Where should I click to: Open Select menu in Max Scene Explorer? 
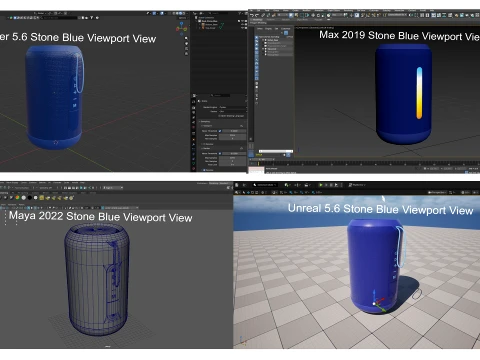click(x=260, y=29)
